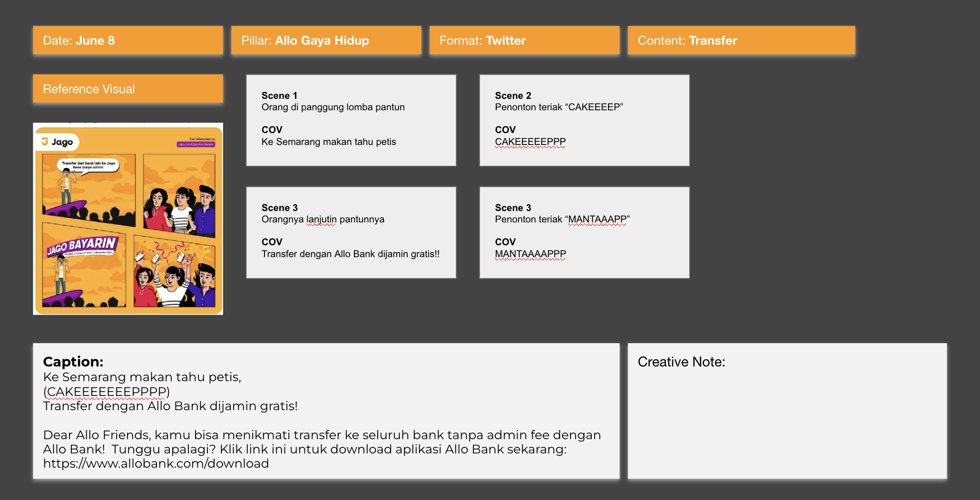Click the "Dear Allo Friends" paragraph
Viewport: 980px width, 500px height.
(322, 449)
